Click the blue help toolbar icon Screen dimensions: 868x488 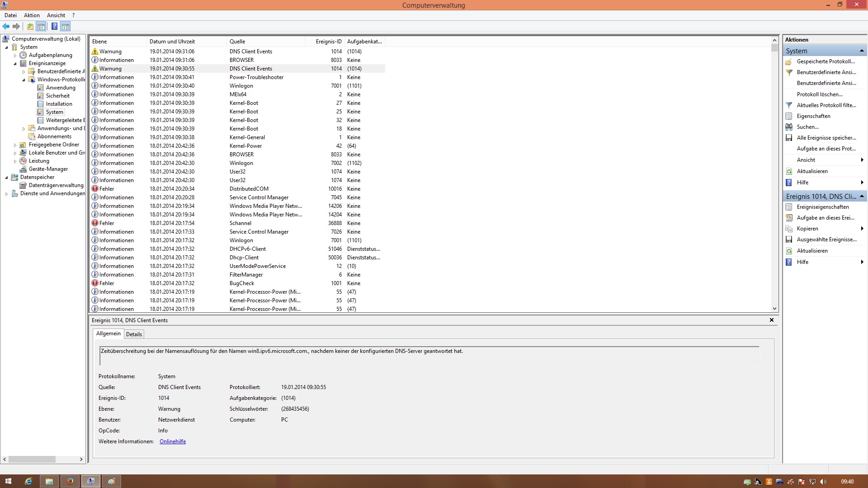pyautogui.click(x=54, y=27)
